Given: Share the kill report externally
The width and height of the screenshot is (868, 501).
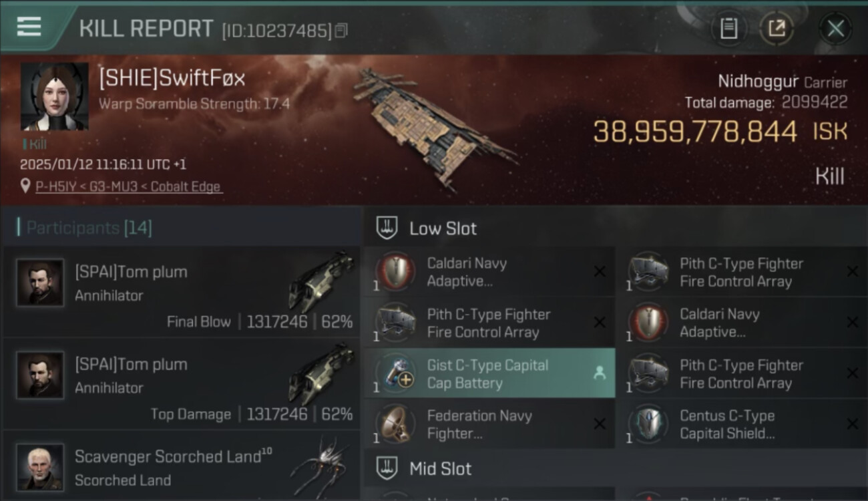Looking at the screenshot, I should 777,29.
